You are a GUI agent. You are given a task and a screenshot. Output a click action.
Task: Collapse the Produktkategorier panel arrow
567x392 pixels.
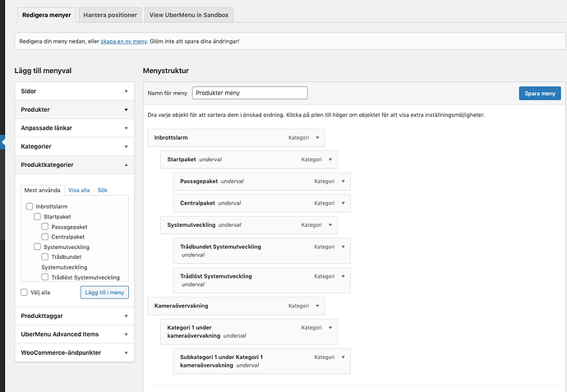pos(126,164)
